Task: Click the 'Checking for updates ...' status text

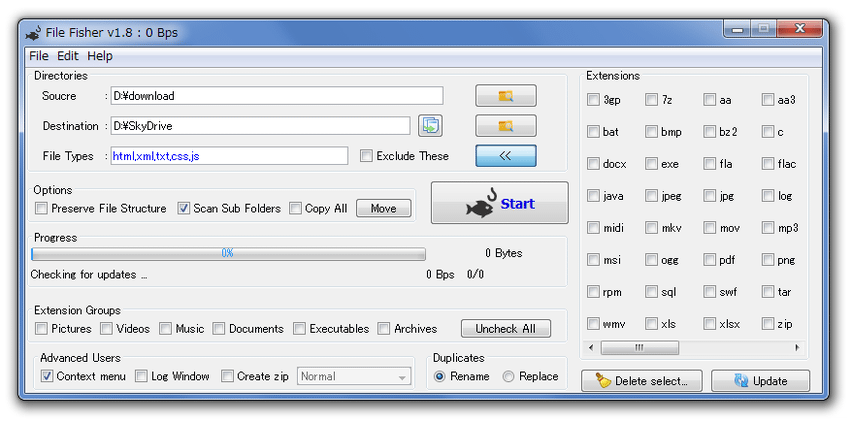Action: pyautogui.click(x=89, y=275)
